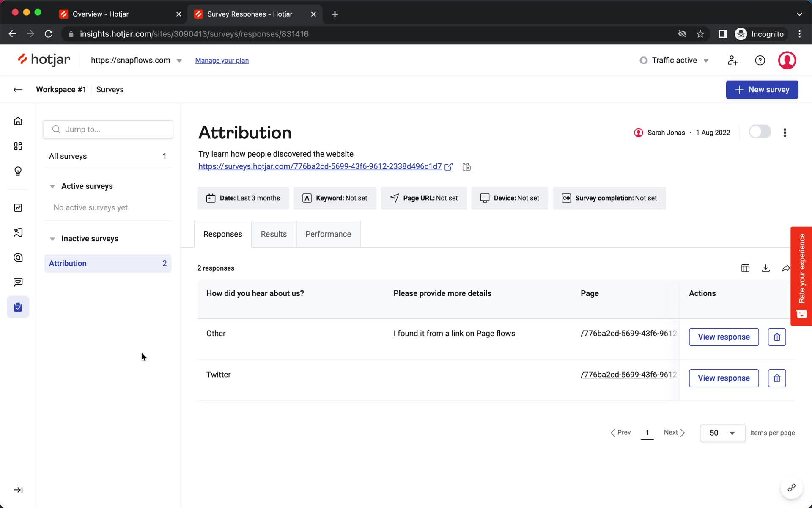Open a new browser tab

click(335, 14)
